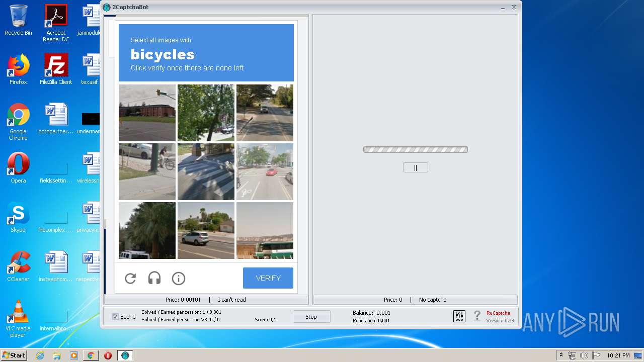Show hidden system tray icons
Viewport: 644px width, 362px height.
click(x=561, y=355)
